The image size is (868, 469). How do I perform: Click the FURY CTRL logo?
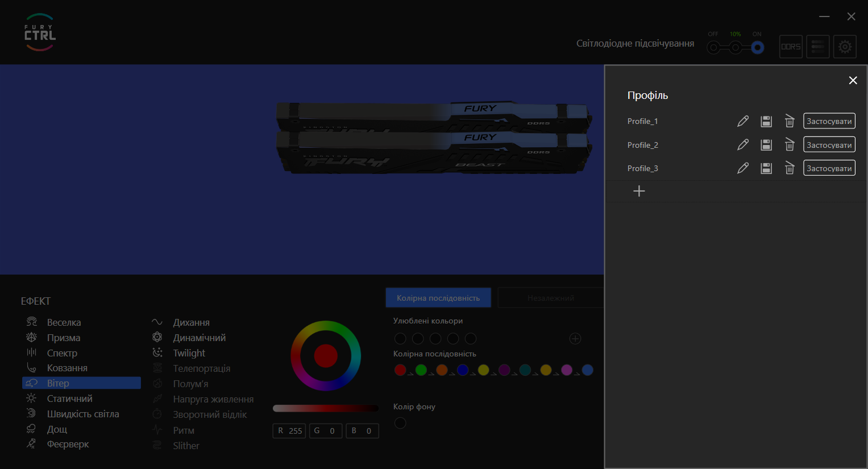point(40,32)
